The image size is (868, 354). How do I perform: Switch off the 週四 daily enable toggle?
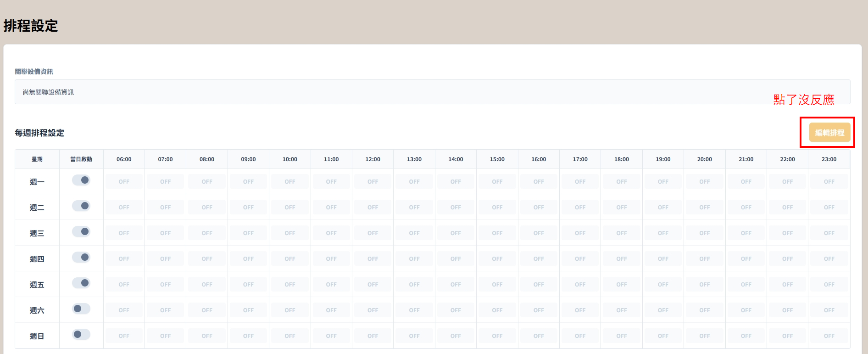[81, 258]
